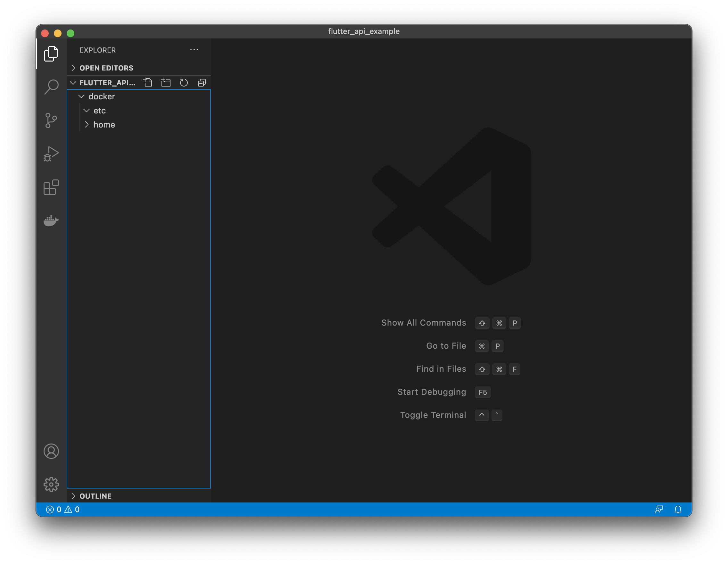The image size is (728, 564).
Task: Click the feedback icon in status bar
Action: point(659,509)
